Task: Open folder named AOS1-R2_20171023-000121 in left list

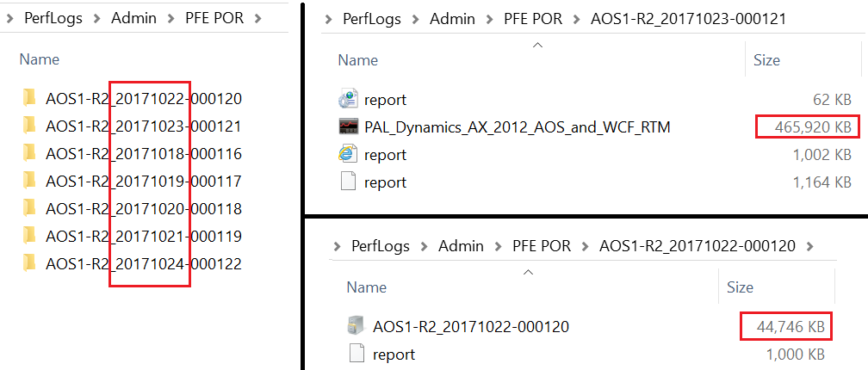Action: click(143, 126)
